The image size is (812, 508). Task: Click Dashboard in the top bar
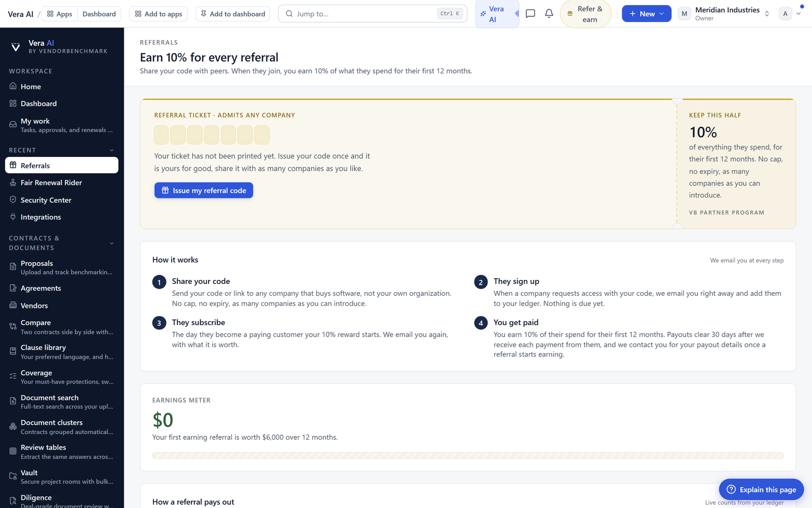click(99, 14)
